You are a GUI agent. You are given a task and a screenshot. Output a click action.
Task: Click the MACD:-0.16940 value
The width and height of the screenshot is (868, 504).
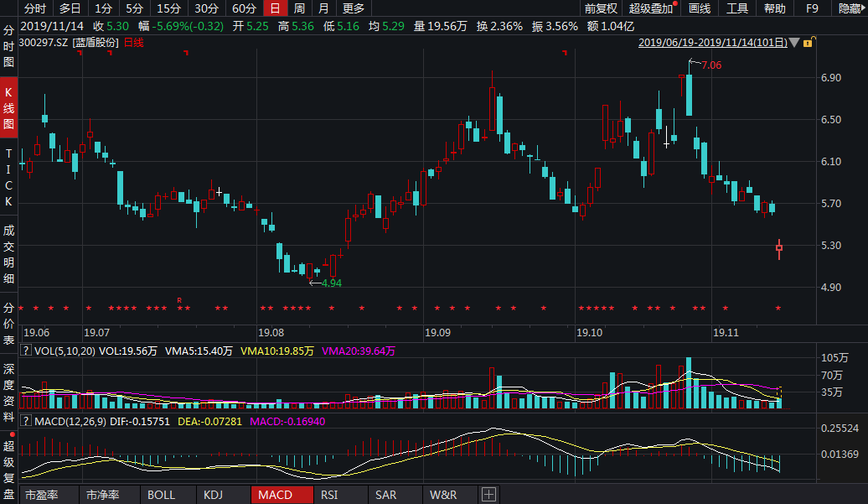[x=287, y=422]
